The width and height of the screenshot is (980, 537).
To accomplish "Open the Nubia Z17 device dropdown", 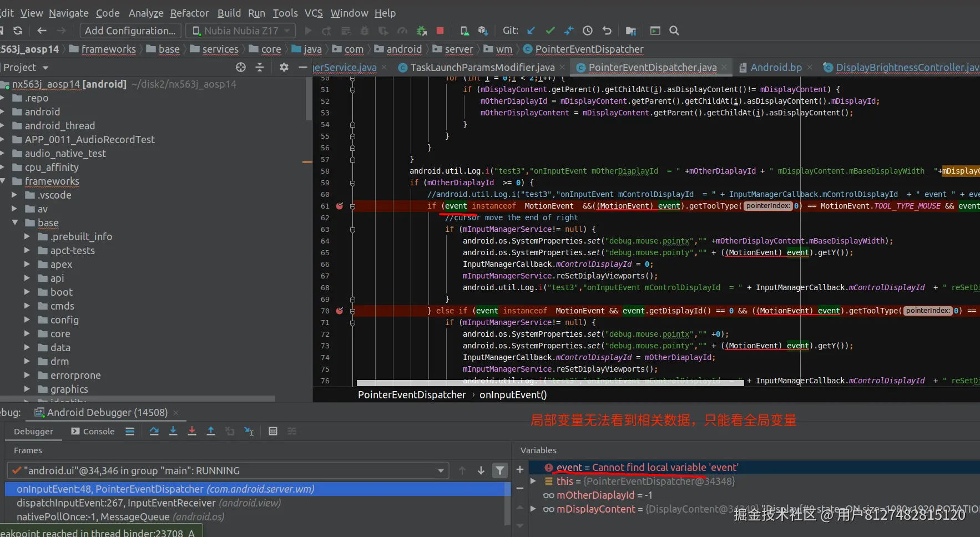I will (x=240, y=31).
